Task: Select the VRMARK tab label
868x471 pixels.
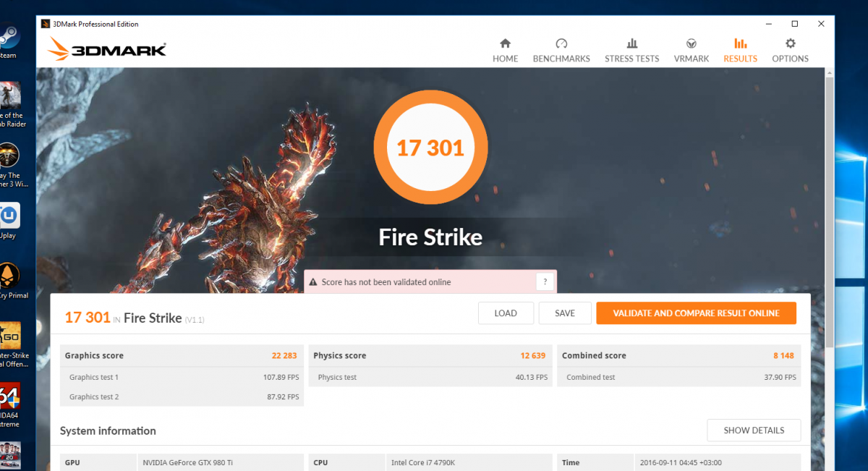Action: pos(692,59)
